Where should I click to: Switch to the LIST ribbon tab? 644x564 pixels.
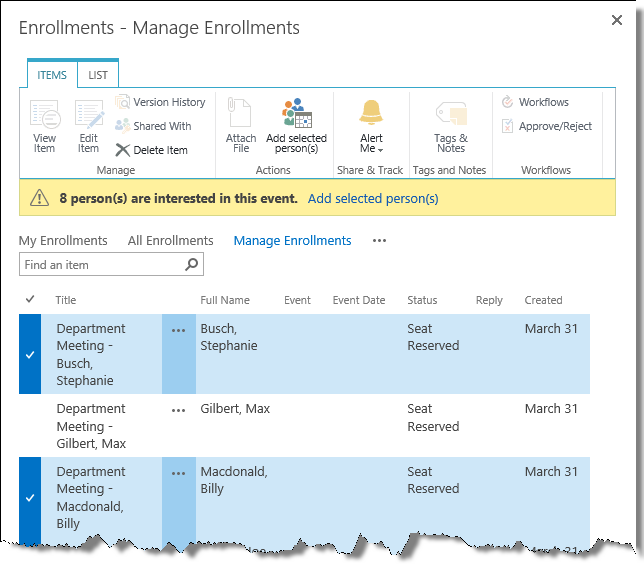98,75
